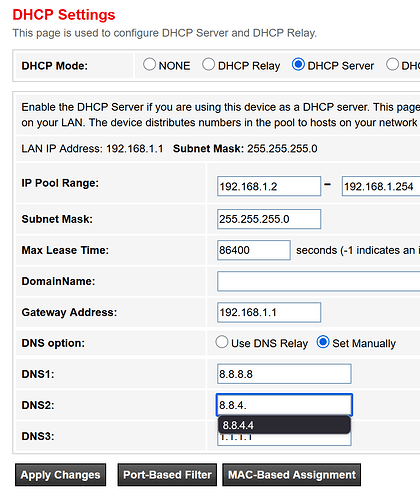
Task: Focus the DNS3 input field
Action: [x=284, y=439]
